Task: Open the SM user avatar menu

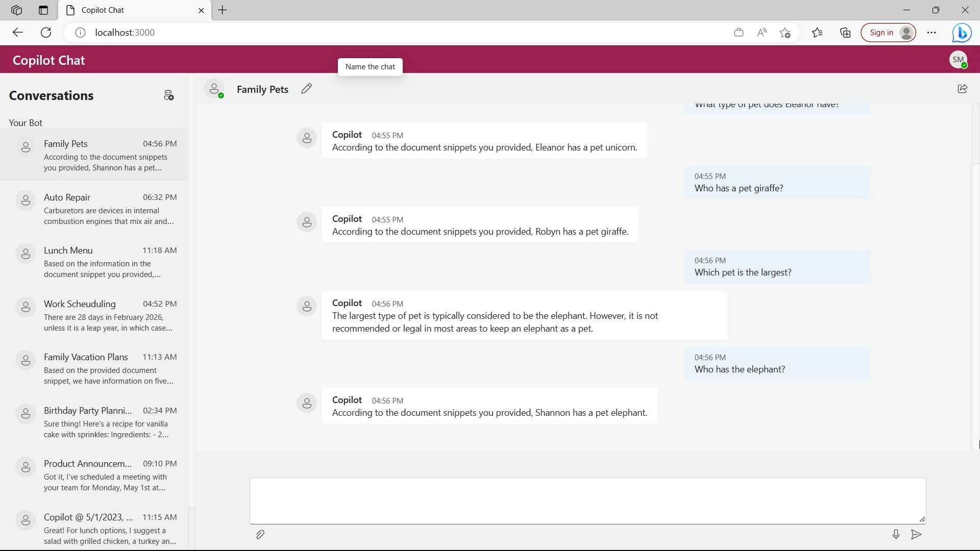Action: pyautogui.click(x=958, y=60)
